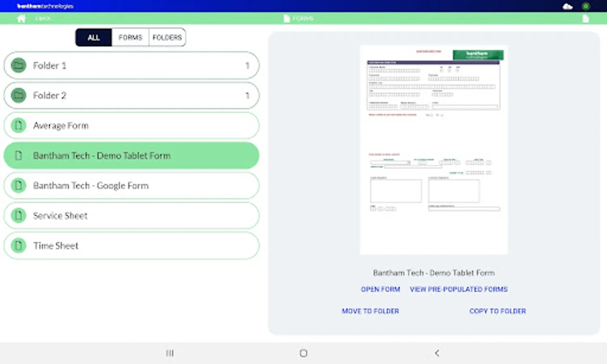607x364 pixels.
Task: Select 'Average Form' in the list
Action: pos(61,126)
